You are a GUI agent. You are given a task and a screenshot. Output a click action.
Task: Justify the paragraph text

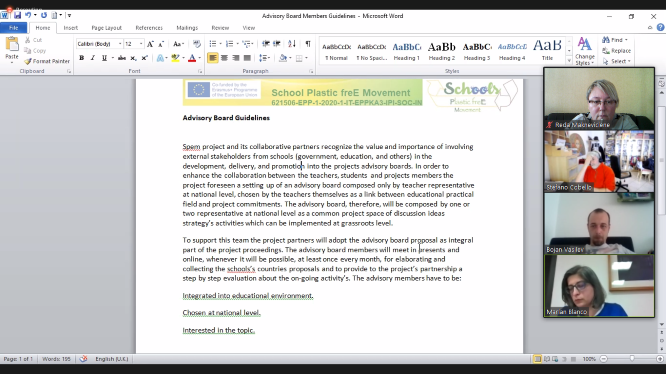pyautogui.click(x=247, y=58)
